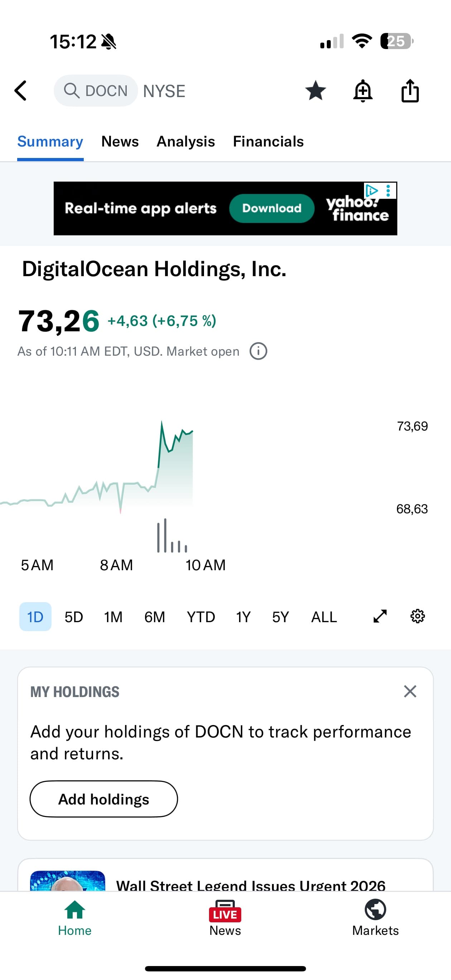
Task: Toggle the watchlist star for DOCN
Action: click(315, 91)
